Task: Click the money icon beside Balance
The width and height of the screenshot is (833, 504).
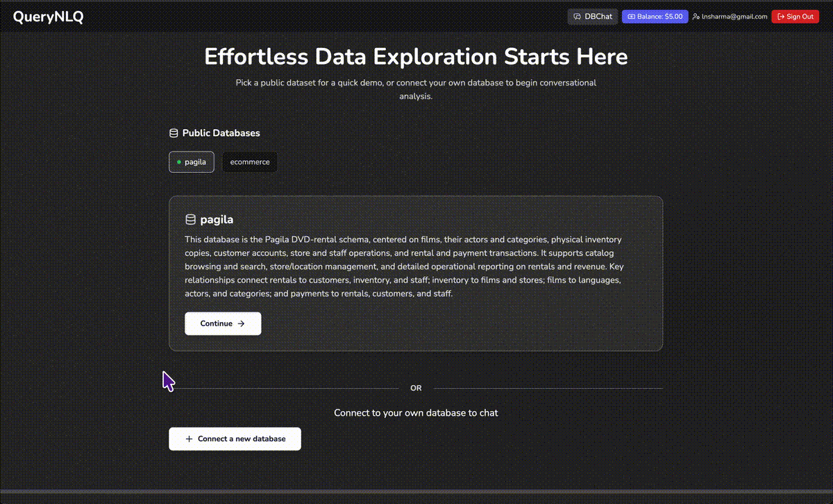Action: [x=631, y=17]
